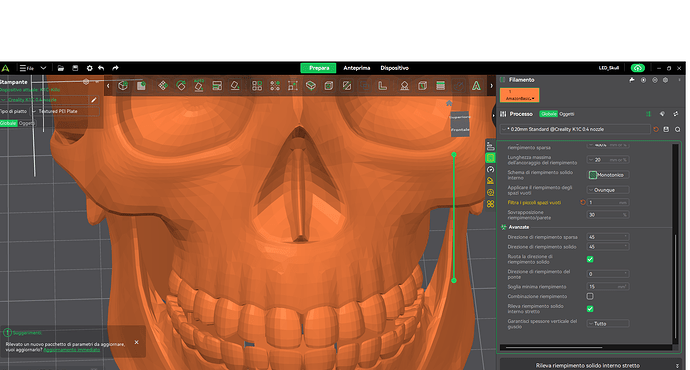Click the Aggiornamento immediato link
This screenshot has height=370, width=690.
(x=72, y=350)
